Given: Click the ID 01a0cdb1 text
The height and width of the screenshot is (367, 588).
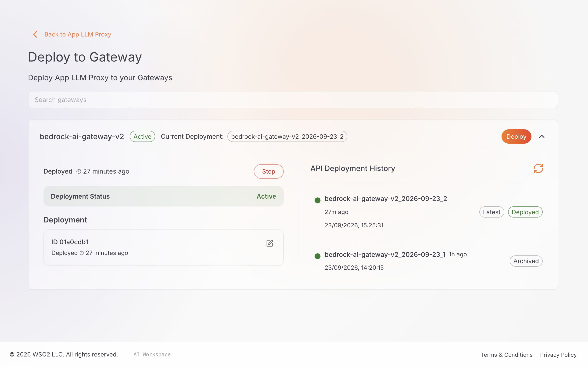Looking at the screenshot, I should point(70,242).
